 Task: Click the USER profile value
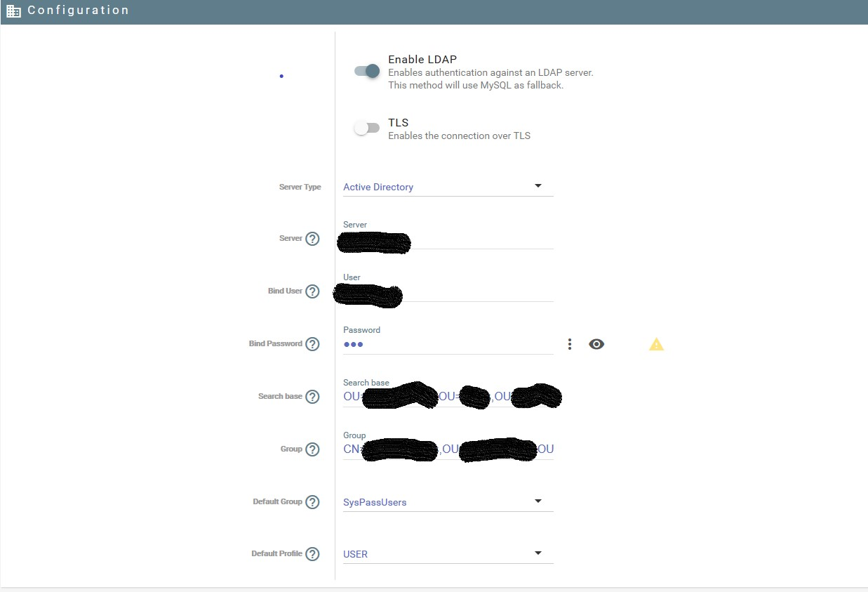[355, 554]
